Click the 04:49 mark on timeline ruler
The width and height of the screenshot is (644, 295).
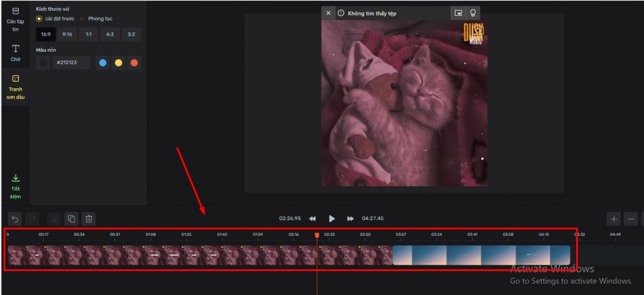pyautogui.click(x=615, y=235)
